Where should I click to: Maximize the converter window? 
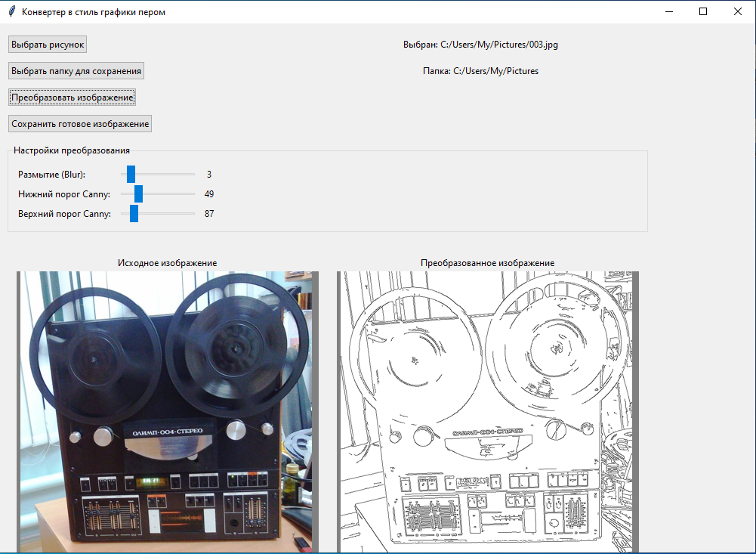tap(703, 11)
